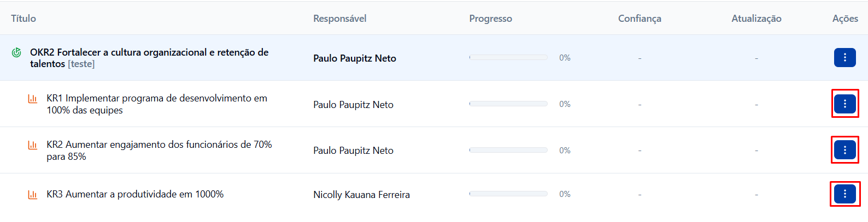Click the orange chart icon for KR1
Screen dimensions: 868x222
tap(33, 99)
